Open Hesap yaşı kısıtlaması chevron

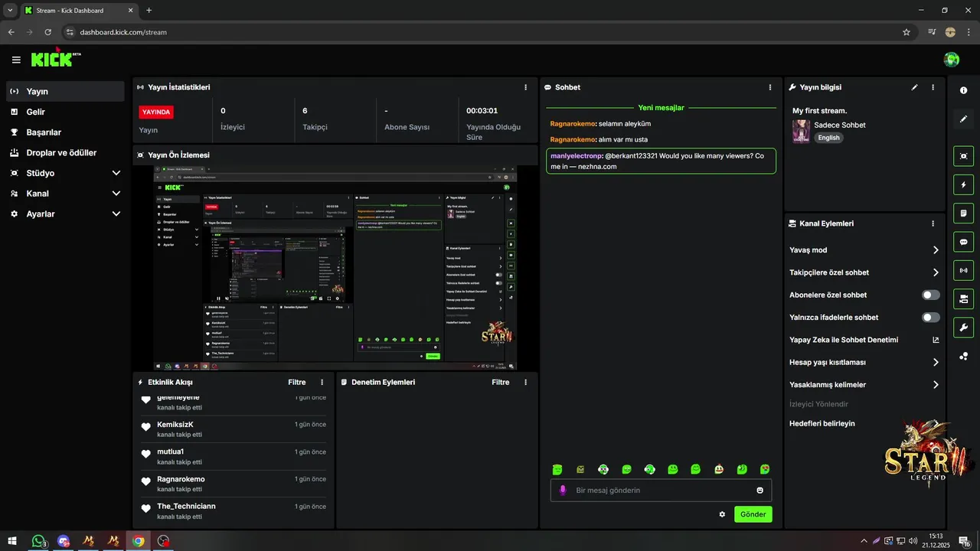(936, 362)
